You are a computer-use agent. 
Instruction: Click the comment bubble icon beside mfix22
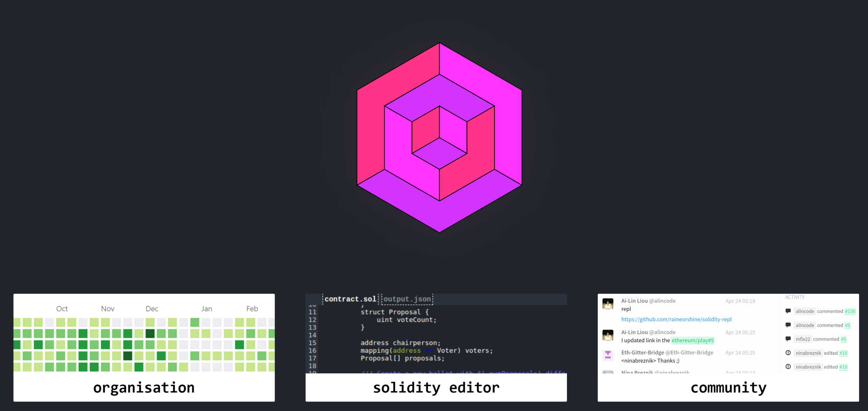point(788,339)
